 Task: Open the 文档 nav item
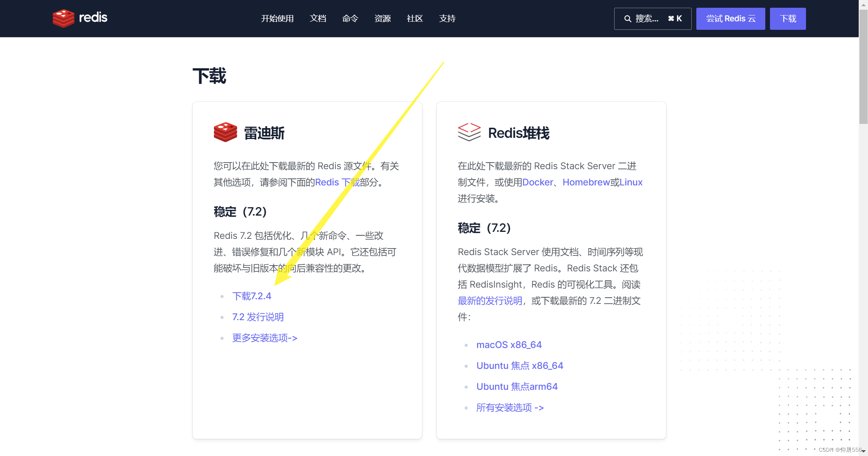click(318, 19)
